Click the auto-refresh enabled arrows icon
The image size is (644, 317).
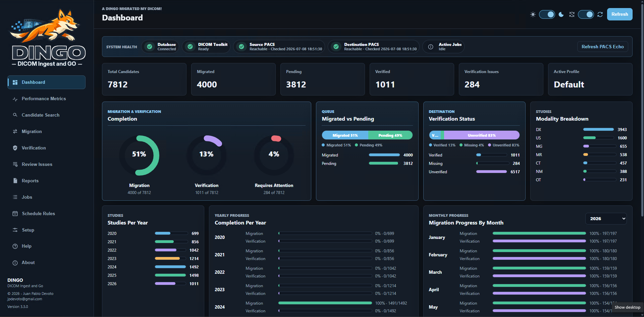pyautogui.click(x=600, y=14)
